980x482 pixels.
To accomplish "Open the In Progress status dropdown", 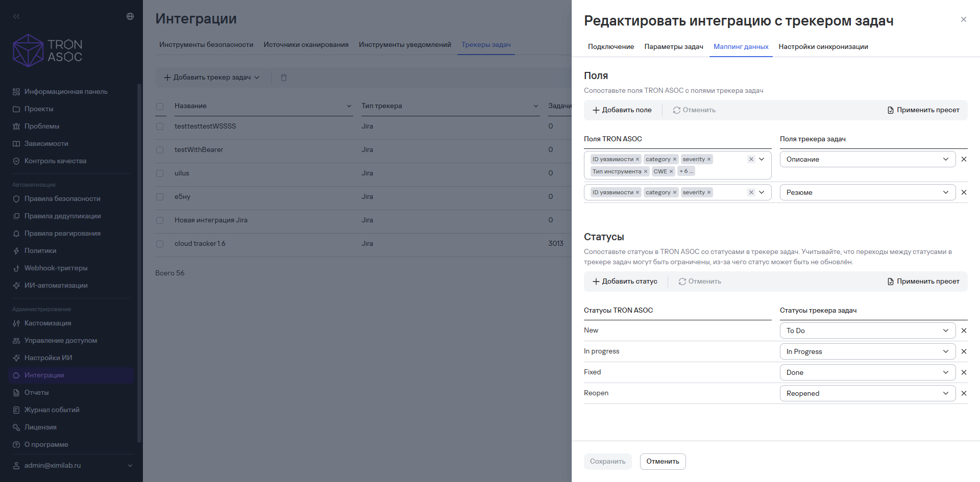I will click(x=867, y=351).
